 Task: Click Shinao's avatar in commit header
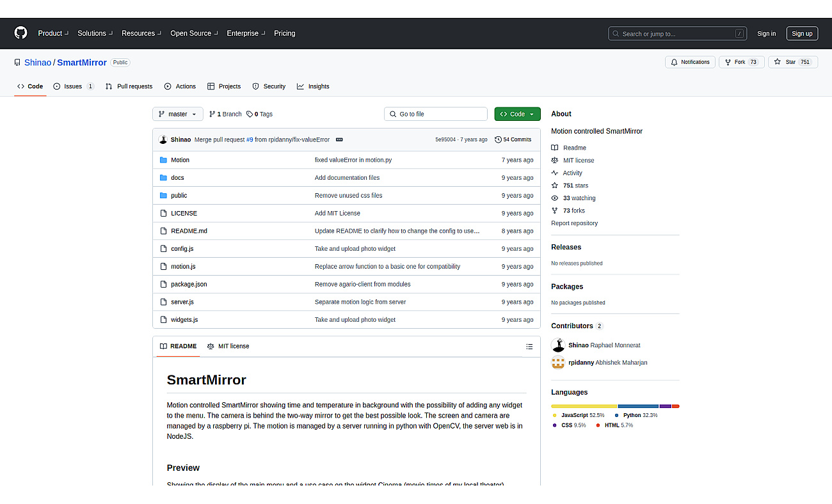tap(163, 139)
